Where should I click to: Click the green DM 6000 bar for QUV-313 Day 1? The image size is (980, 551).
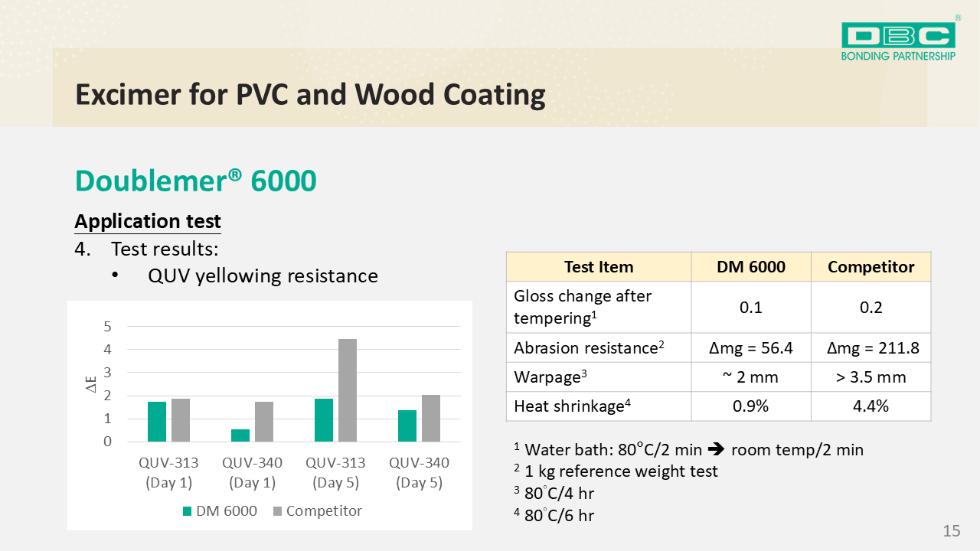click(x=157, y=422)
